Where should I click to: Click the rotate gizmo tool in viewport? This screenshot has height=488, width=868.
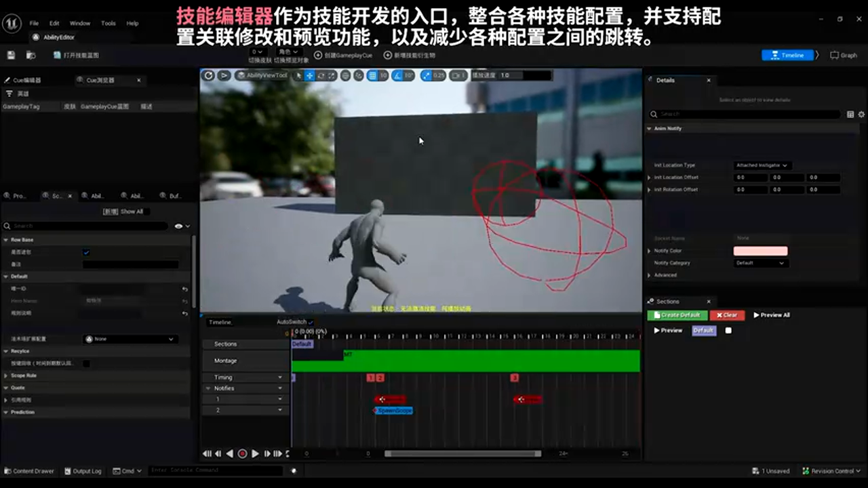pos(321,75)
